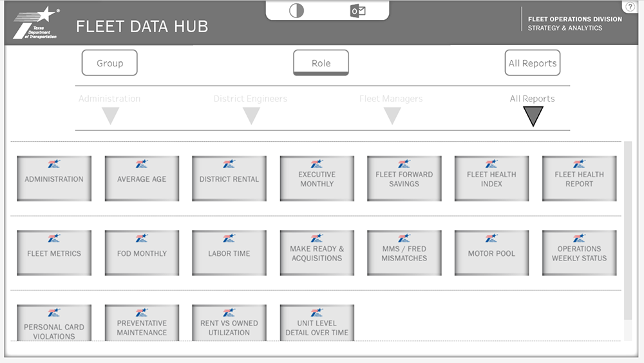Screen dimensions: 644x363
Task: Click the vertical scrollbar on the right
Action: pyautogui.click(x=628, y=232)
